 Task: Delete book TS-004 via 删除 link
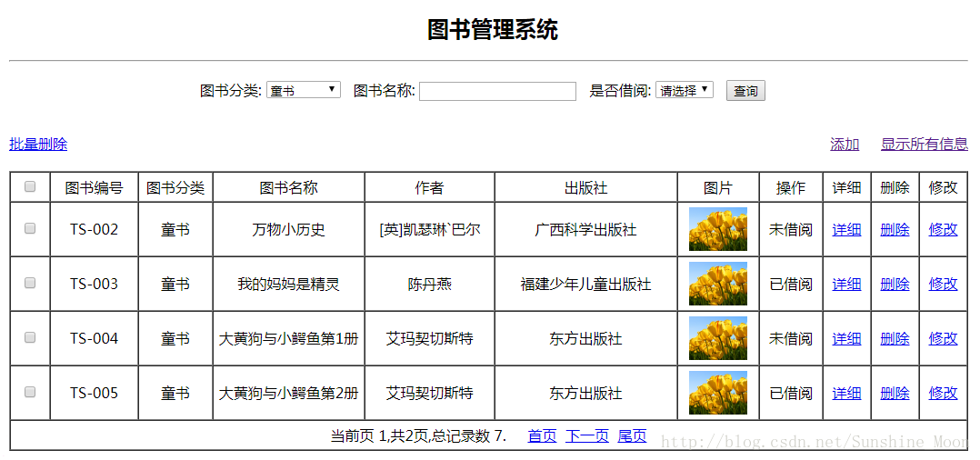(x=895, y=338)
